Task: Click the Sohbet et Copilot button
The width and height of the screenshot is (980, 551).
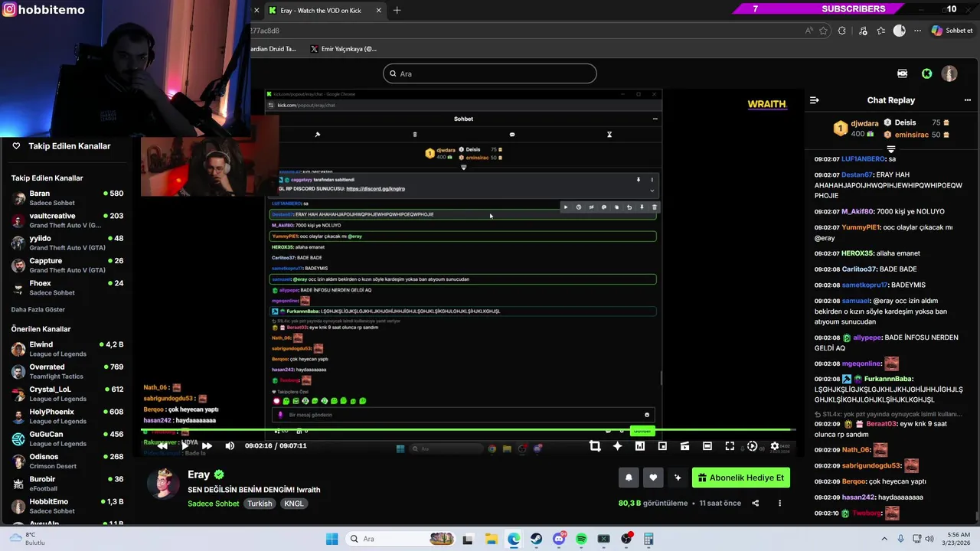Action: click(952, 31)
